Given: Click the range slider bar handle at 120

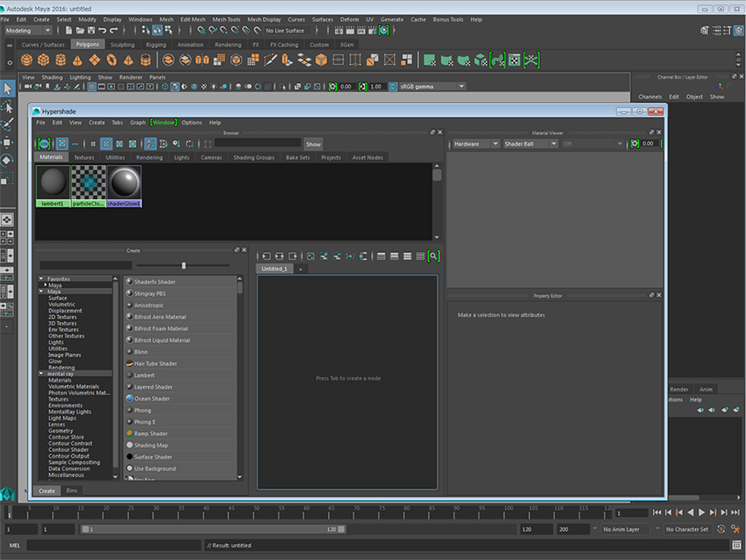Looking at the screenshot, I should [342, 529].
